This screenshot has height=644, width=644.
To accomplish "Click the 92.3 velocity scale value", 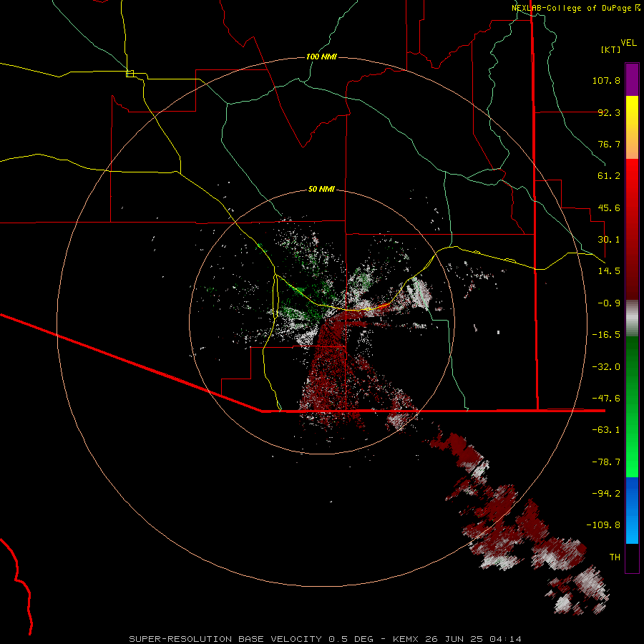I will point(609,112).
